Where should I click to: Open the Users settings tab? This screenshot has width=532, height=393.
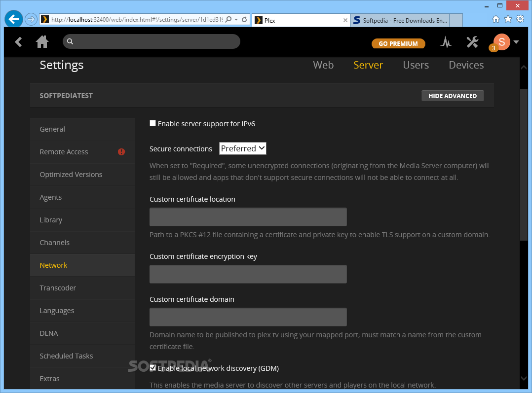416,65
